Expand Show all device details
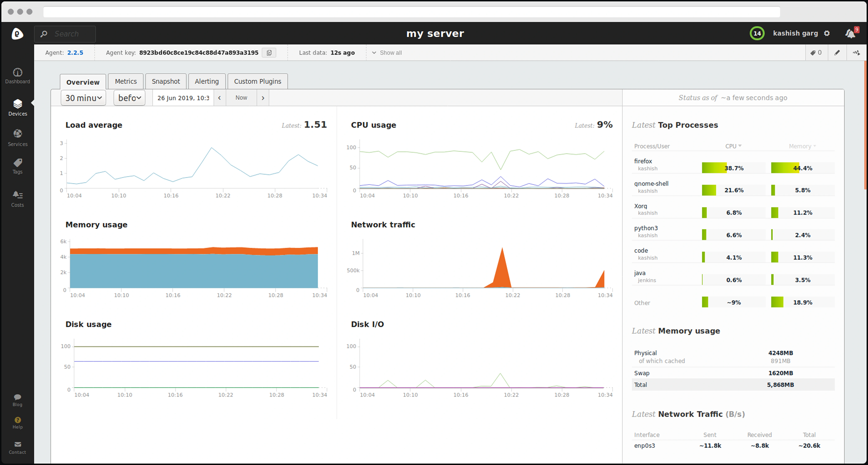868x465 pixels. pyautogui.click(x=387, y=53)
